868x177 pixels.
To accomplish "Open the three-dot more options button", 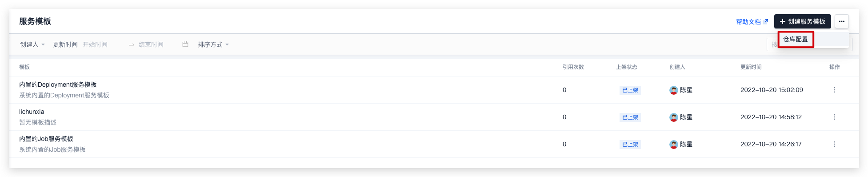I will point(841,21).
